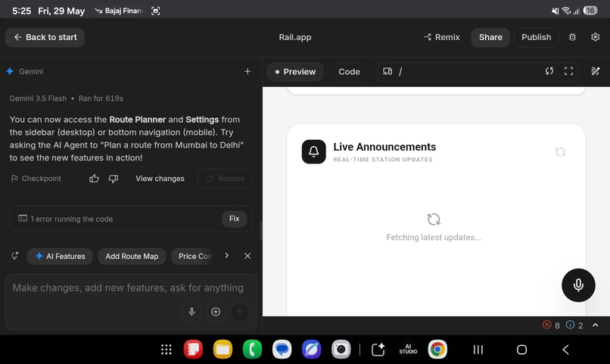This screenshot has height=364, width=610.
Task: Toggle device preview icon in URL bar
Action: [387, 72]
